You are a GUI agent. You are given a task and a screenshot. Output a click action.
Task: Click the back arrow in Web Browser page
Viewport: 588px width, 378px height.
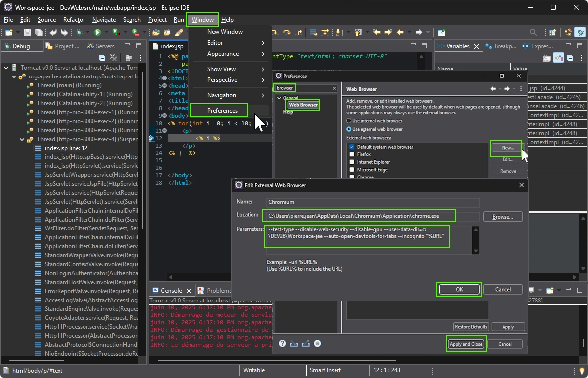tap(493, 89)
